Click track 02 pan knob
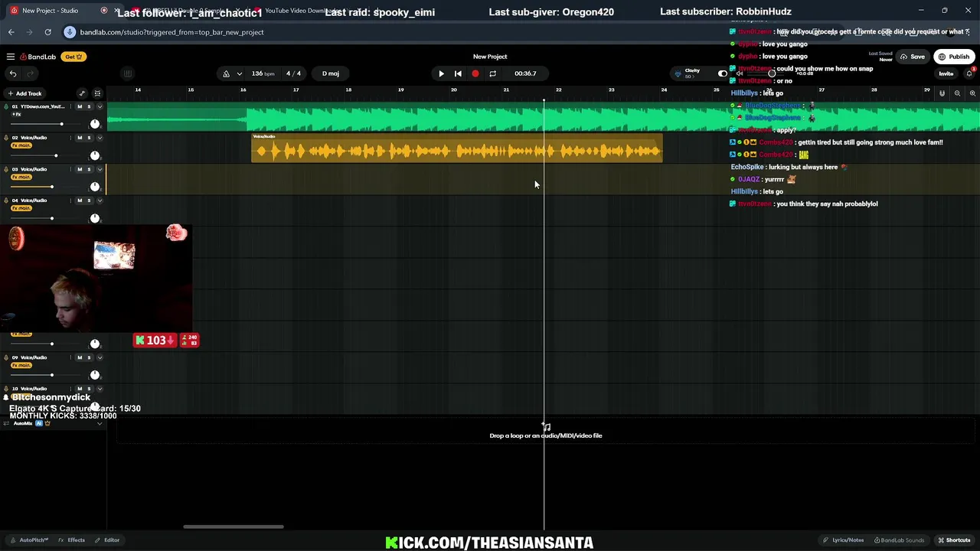The image size is (980, 551). 95,155
